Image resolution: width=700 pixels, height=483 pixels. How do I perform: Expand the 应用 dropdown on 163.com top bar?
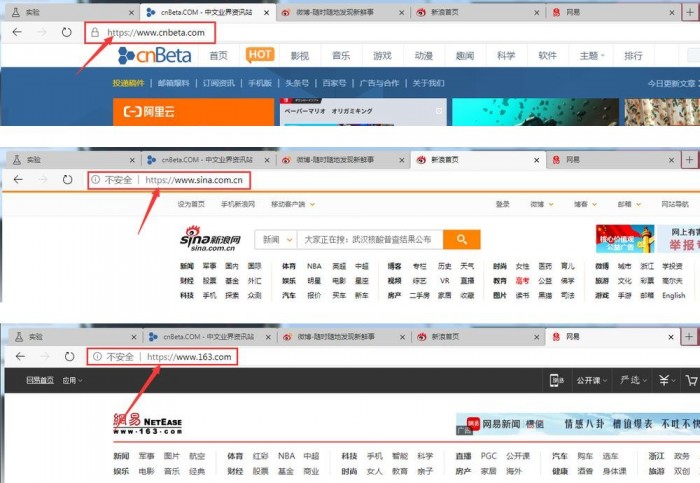[x=72, y=380]
